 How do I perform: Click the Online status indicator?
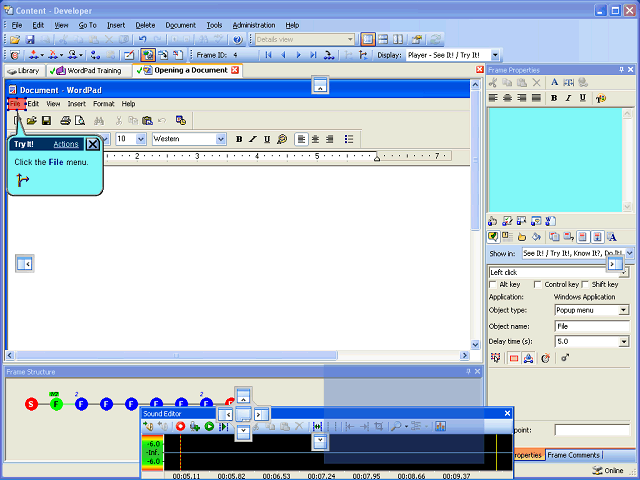608,470
